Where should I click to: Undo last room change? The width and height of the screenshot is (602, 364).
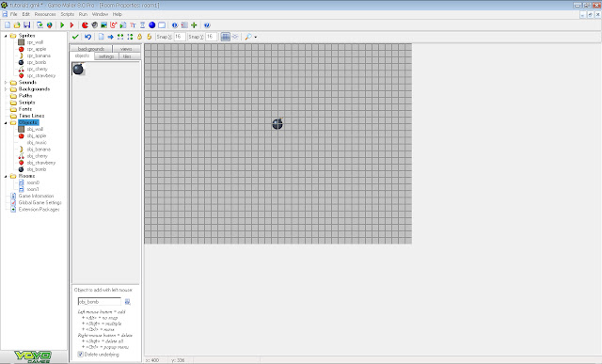click(x=87, y=37)
